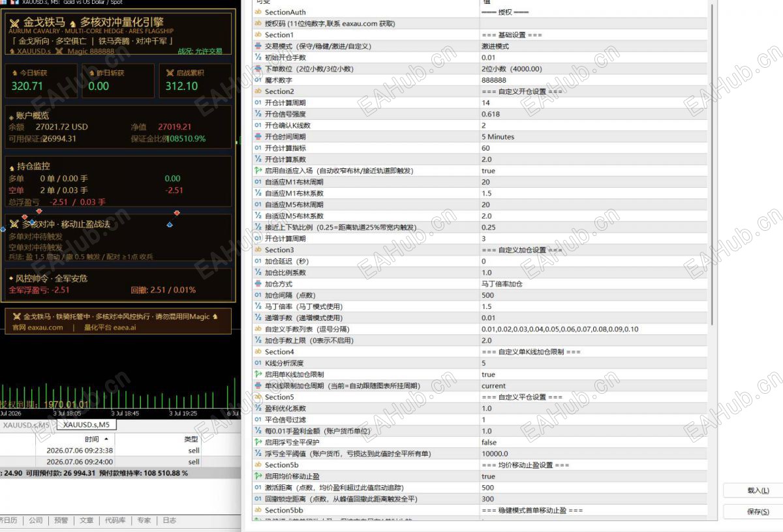Open the 代码库 terminal tab
Screen dimensions: 783x532
point(115,520)
